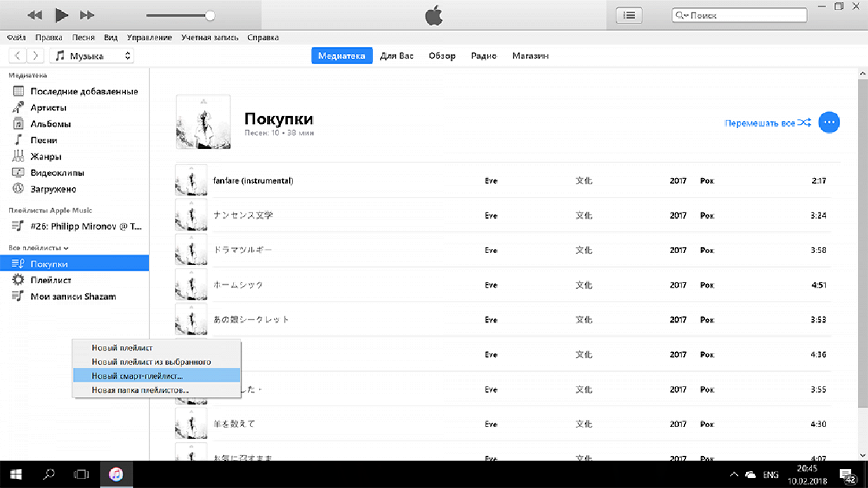The width and height of the screenshot is (868, 488).
Task: Collapse the "Все плейлисты" section
Action: pos(38,248)
